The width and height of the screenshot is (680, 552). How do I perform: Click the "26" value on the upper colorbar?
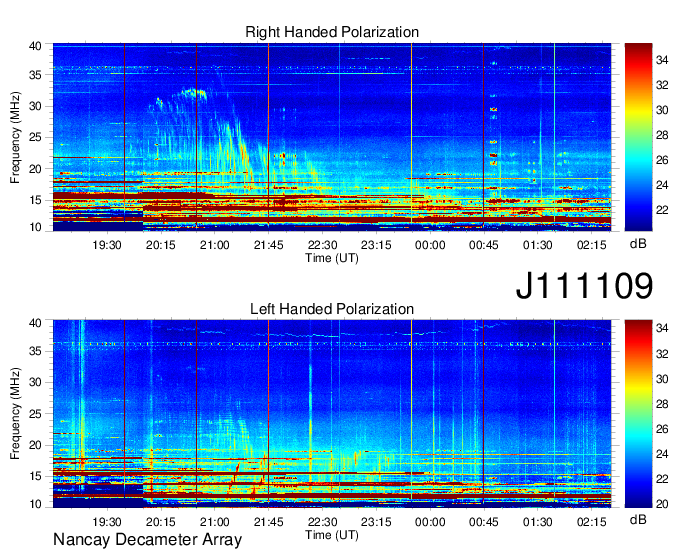(x=662, y=160)
